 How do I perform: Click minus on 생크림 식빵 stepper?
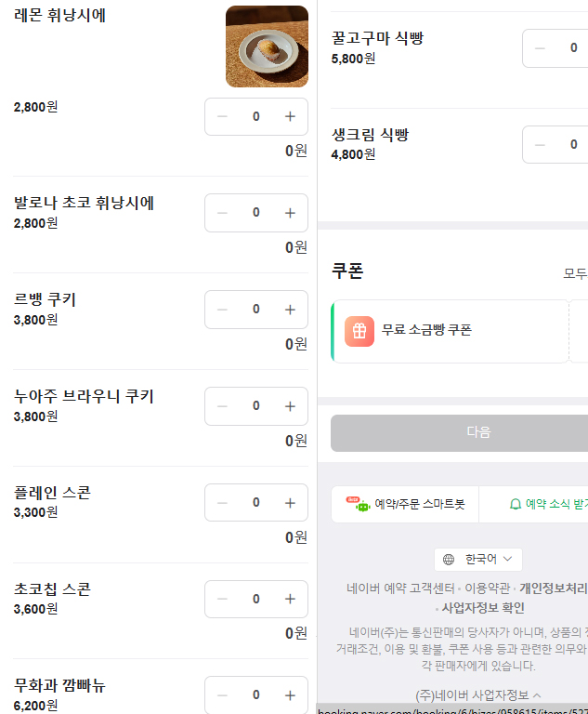click(x=540, y=144)
